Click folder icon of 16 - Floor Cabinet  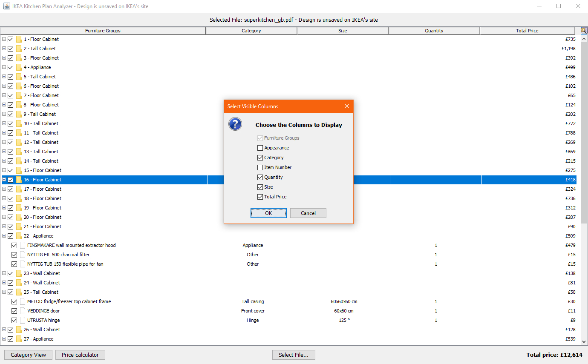click(x=19, y=180)
